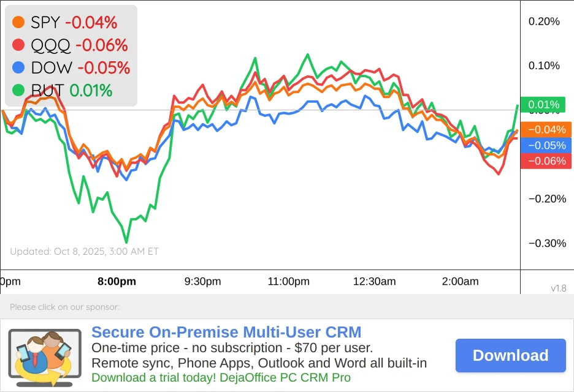This screenshot has height=392, width=574.
Task: Click the green 0.01% price tag
Action: (x=543, y=105)
